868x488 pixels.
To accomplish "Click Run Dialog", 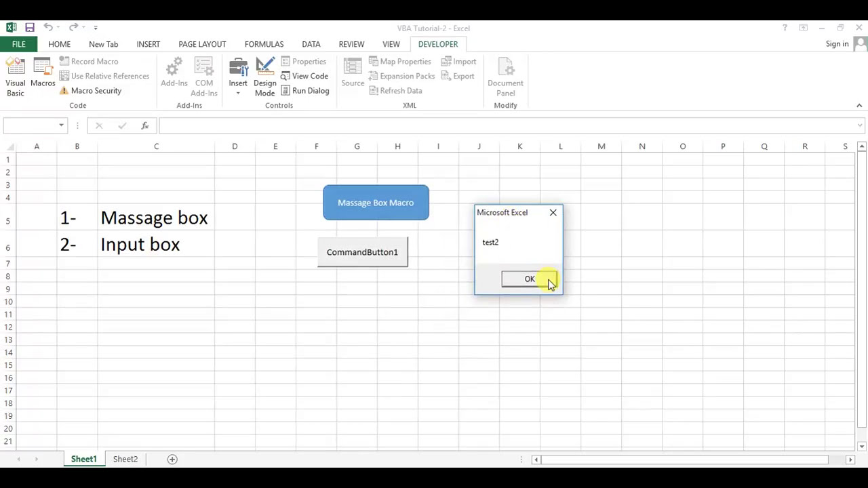I will click(x=304, y=91).
